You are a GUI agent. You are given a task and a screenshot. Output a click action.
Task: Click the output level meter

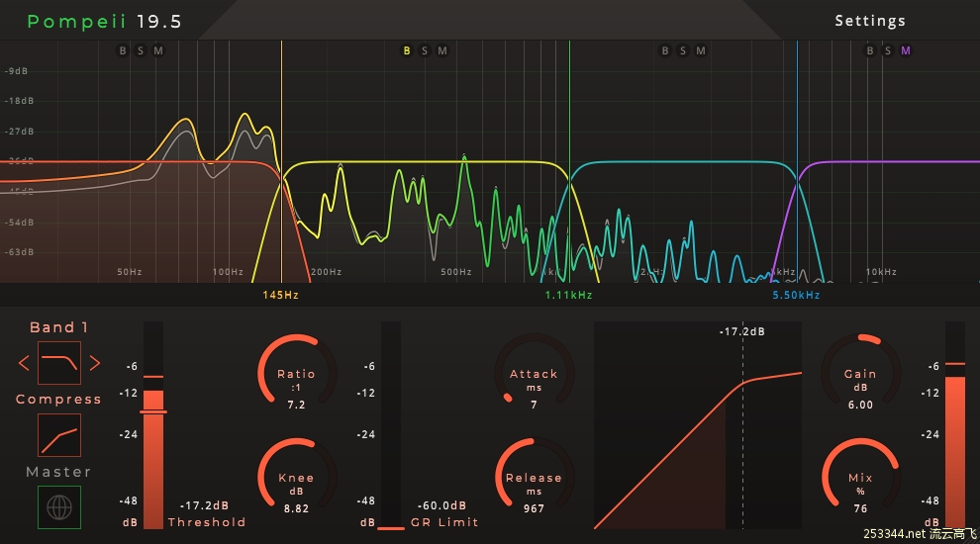point(955,425)
